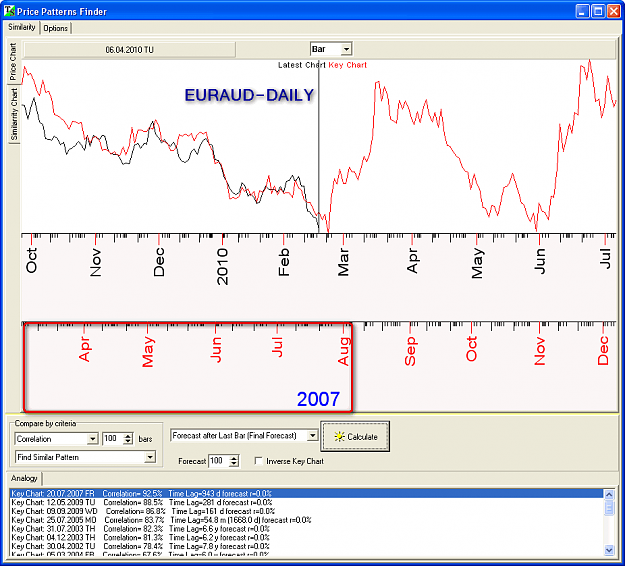
Task: Switch to the Similarity tab
Action: tap(22, 27)
